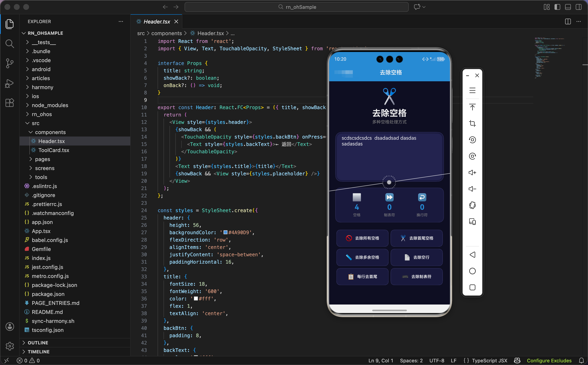Collapse the components folder
This screenshot has width=588, height=365.
pos(50,132)
